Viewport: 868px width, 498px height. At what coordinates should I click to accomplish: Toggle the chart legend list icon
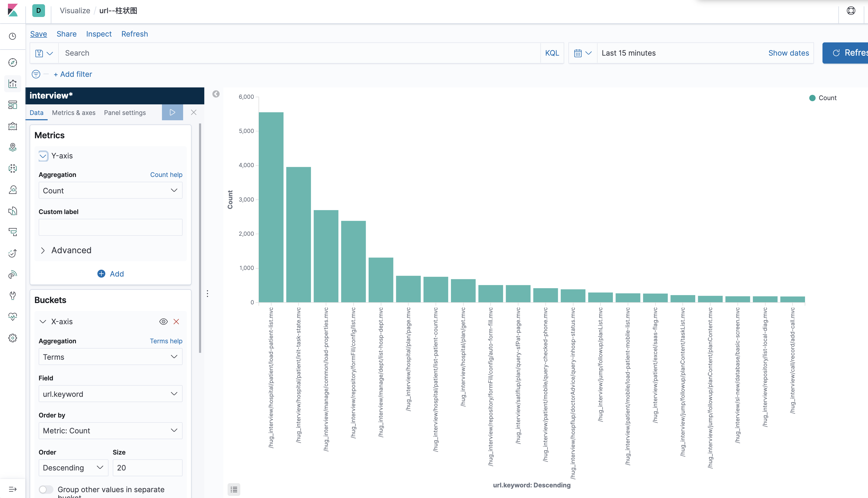234,490
